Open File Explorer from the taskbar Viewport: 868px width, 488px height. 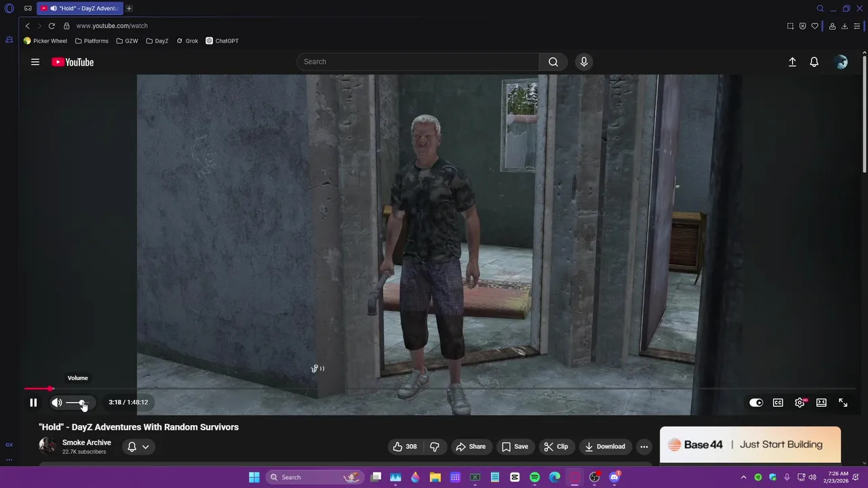(x=435, y=477)
